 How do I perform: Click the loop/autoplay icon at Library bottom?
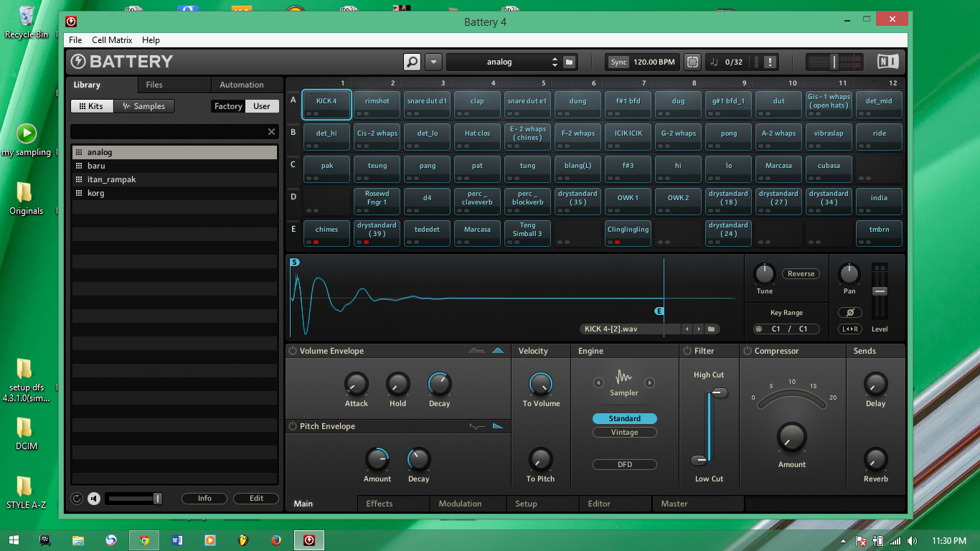pyautogui.click(x=77, y=499)
